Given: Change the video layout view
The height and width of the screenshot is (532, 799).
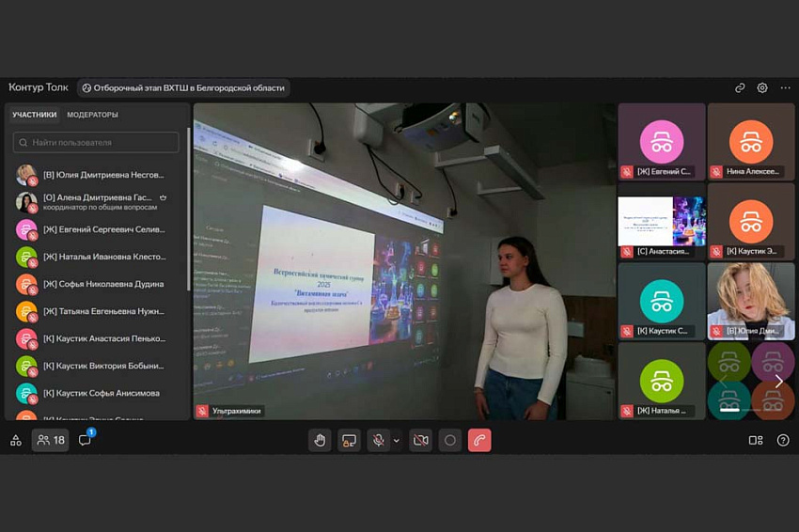Looking at the screenshot, I should point(756,440).
